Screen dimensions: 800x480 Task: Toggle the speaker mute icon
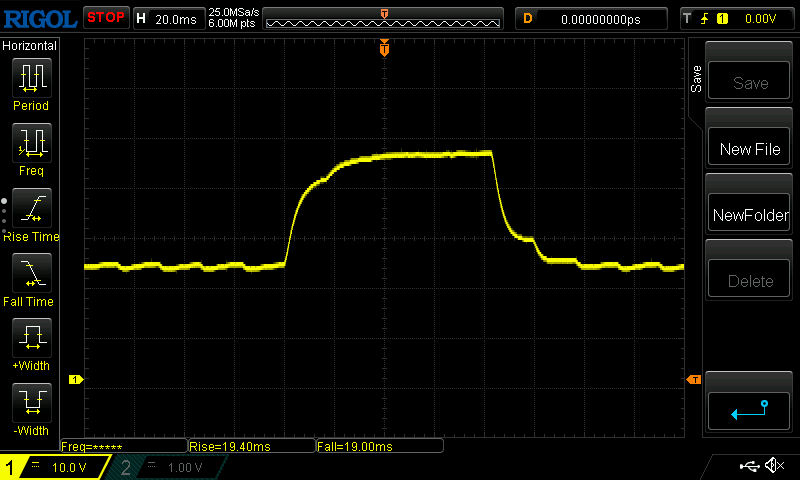pyautogui.click(x=773, y=466)
